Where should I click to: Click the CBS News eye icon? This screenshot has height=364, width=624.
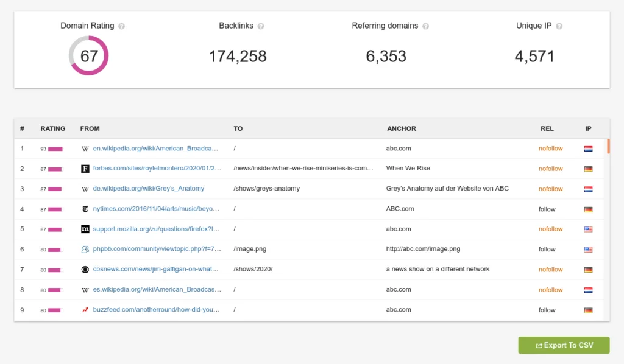pos(85,269)
